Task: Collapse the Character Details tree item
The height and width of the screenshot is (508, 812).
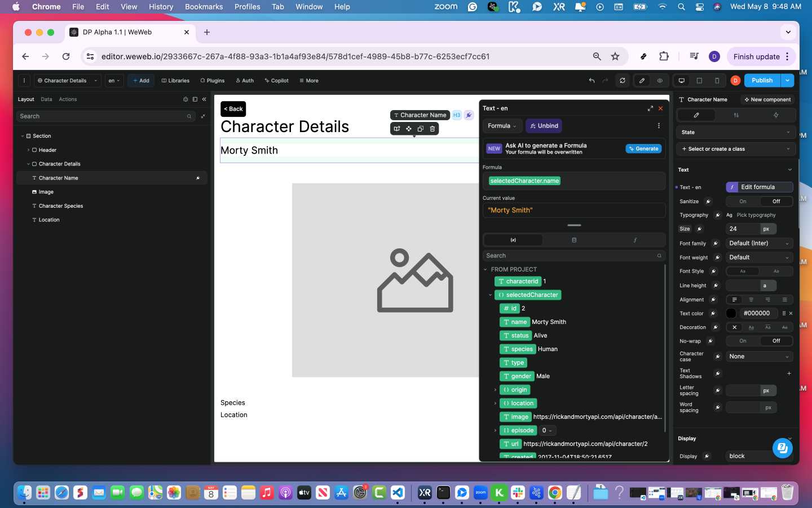Action: click(28, 164)
